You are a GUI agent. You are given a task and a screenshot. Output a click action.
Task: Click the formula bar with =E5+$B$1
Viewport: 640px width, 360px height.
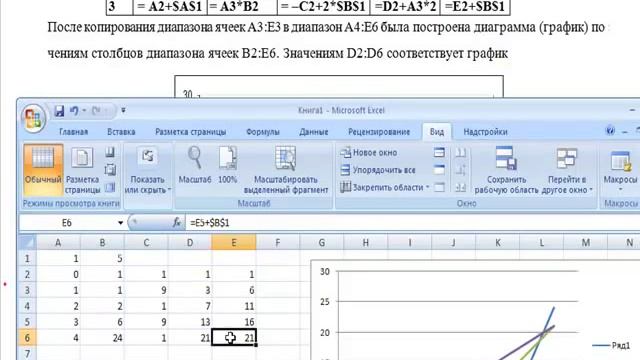[x=412, y=223]
